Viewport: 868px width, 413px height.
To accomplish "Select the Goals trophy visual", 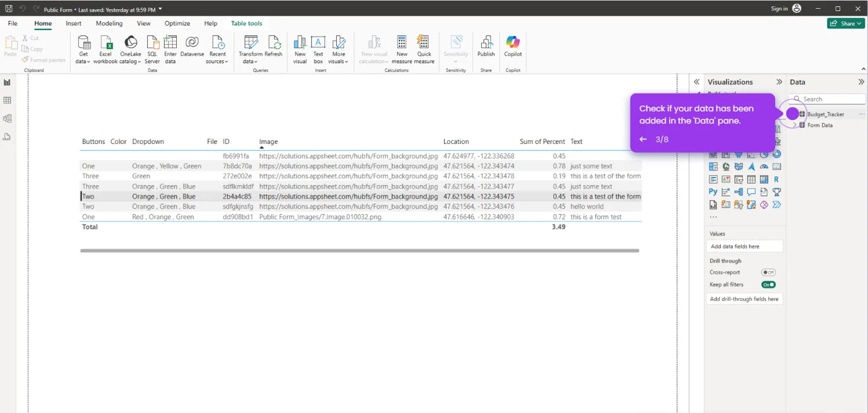I will click(x=776, y=192).
